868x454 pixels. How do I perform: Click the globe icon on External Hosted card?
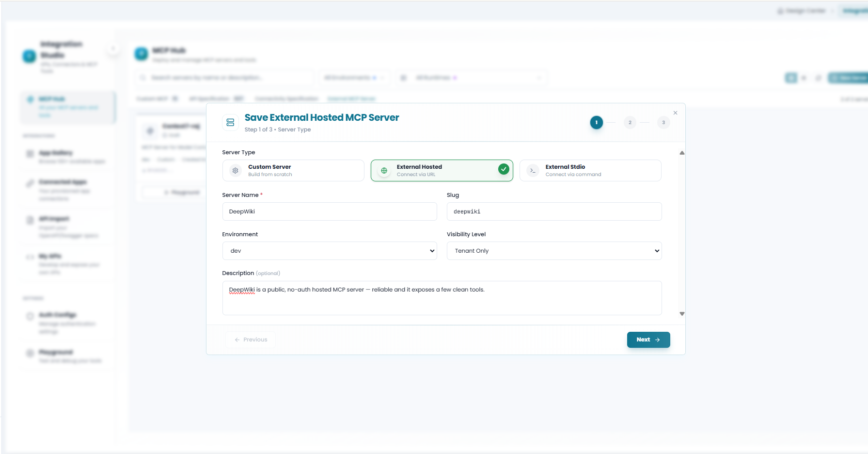[x=384, y=171]
